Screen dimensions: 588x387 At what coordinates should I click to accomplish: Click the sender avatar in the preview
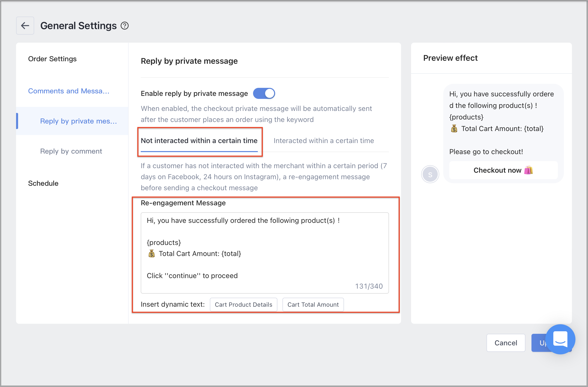point(430,174)
